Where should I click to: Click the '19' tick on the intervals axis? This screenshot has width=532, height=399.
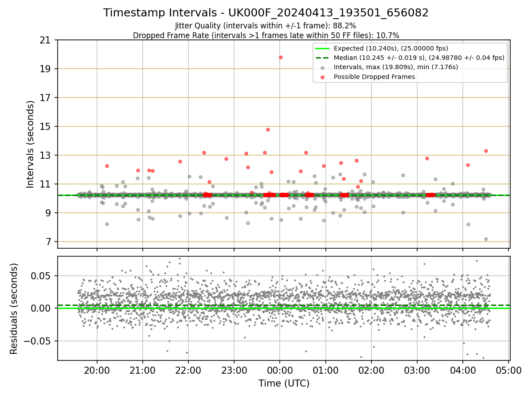(45, 69)
